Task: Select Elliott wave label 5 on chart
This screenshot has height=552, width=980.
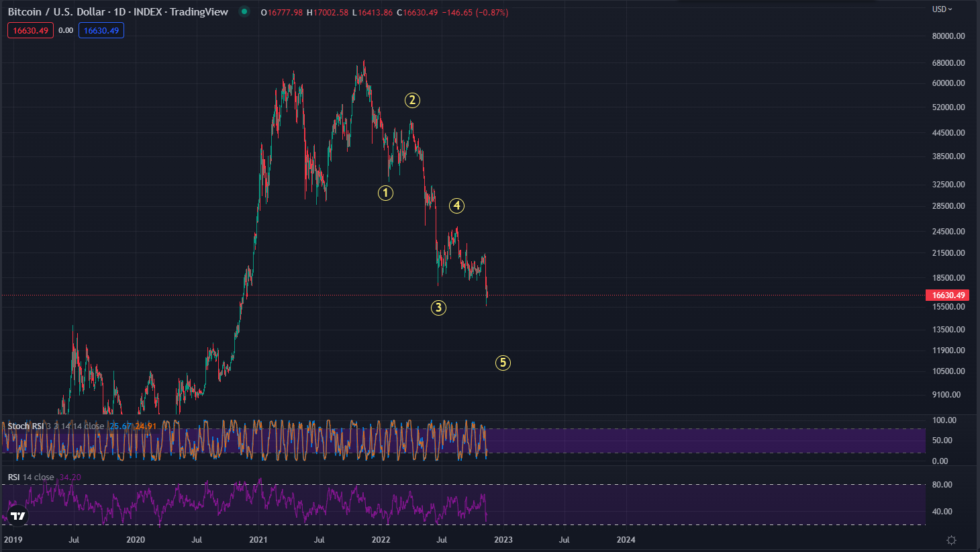Action: (503, 363)
